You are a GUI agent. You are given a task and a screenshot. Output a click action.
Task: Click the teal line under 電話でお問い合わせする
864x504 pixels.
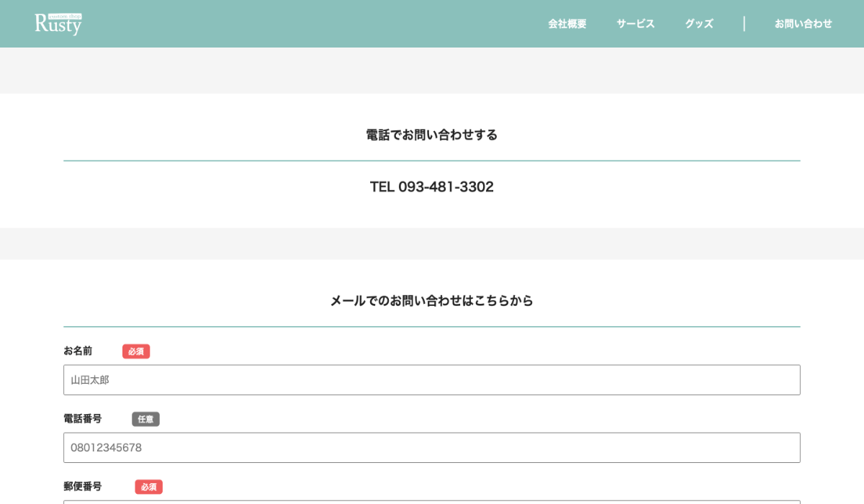[432, 161]
